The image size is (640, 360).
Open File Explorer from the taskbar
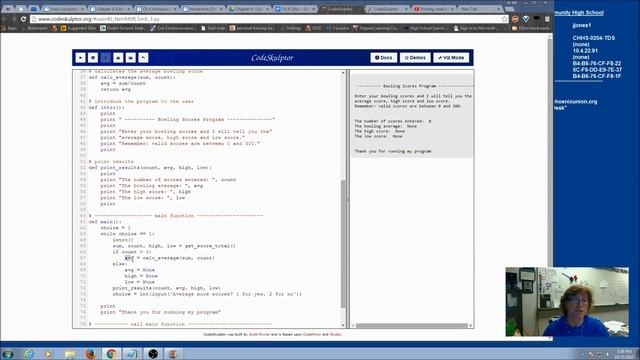69,354
